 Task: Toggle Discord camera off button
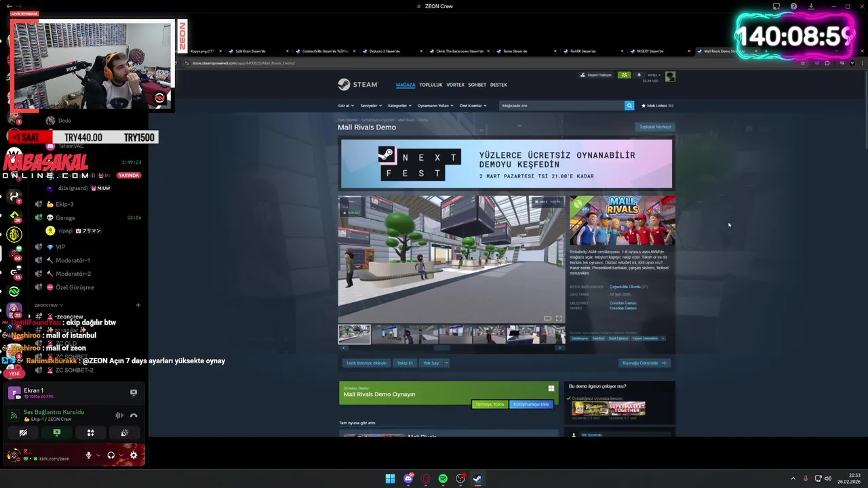pos(23,432)
